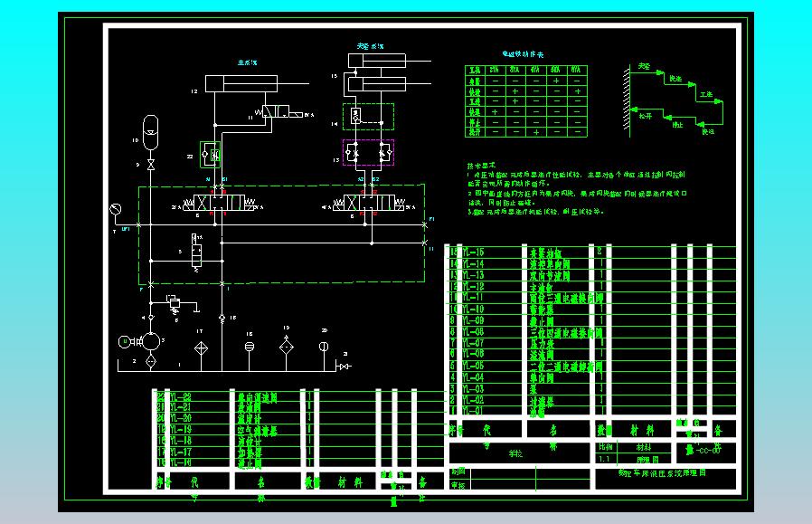Viewport: 812px width, 524px height.
Task: Select the cooler diamond symbol labeled 17
Action: pyautogui.click(x=201, y=348)
